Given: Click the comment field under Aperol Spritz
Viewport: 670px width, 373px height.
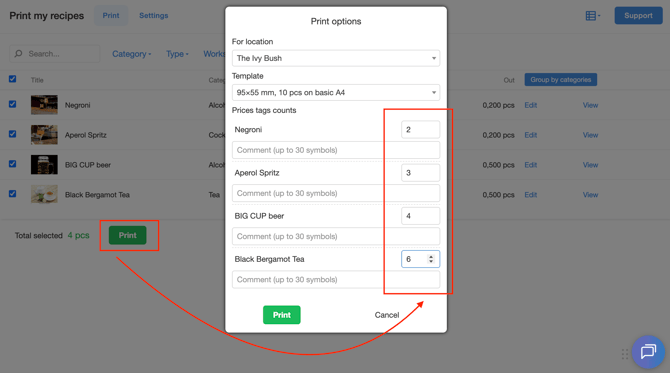Looking at the screenshot, I should tap(336, 193).
